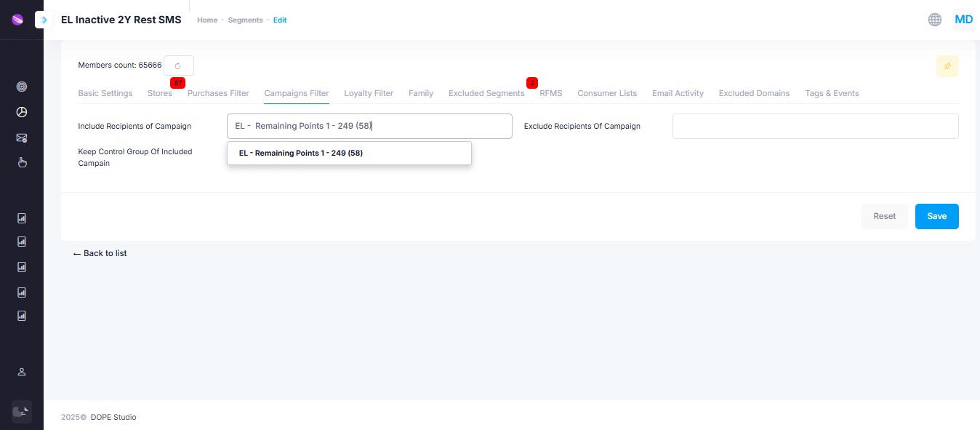Toggle the dark mode icon at sidebar bottom
Image resolution: width=980 pixels, height=430 pixels.
point(22,411)
